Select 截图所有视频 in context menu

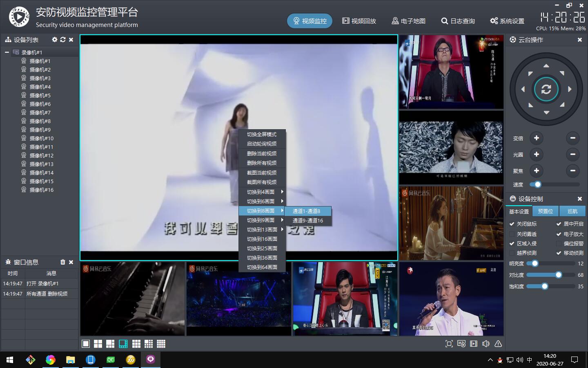tap(262, 182)
